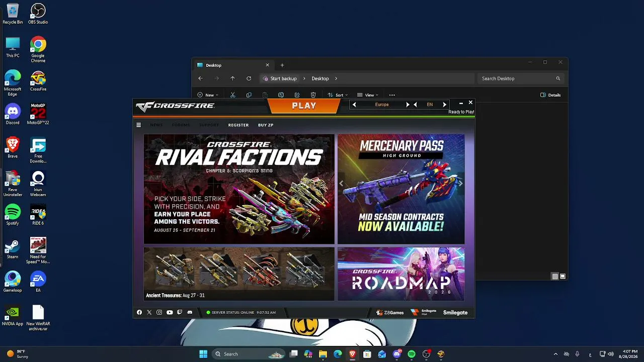
Task: Show hidden system tray icons
Action: point(555,354)
